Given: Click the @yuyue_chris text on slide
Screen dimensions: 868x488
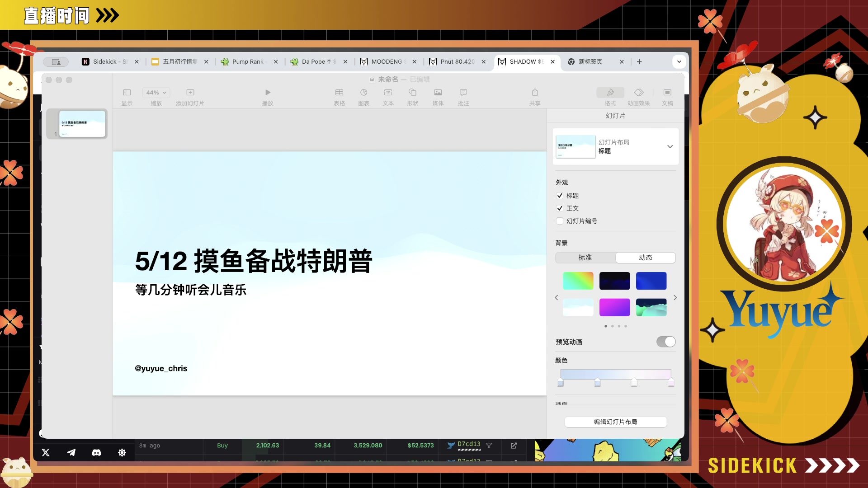Looking at the screenshot, I should (161, 368).
